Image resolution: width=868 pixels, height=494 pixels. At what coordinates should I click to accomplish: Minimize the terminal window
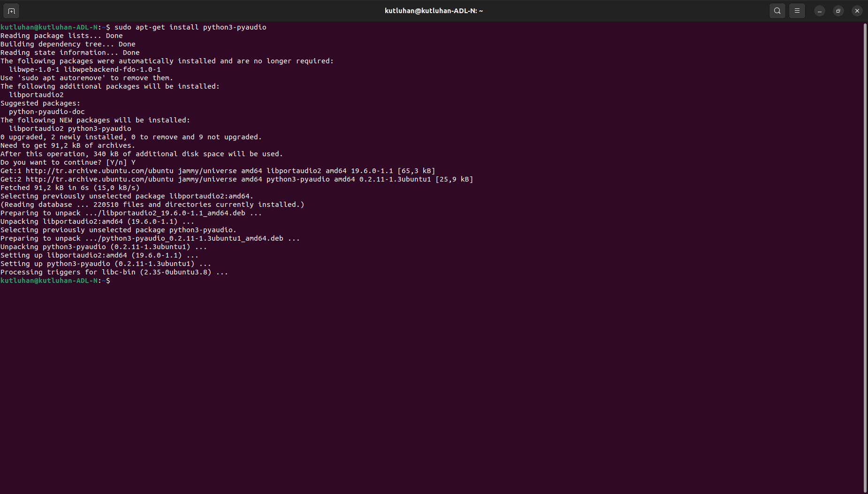(x=819, y=11)
